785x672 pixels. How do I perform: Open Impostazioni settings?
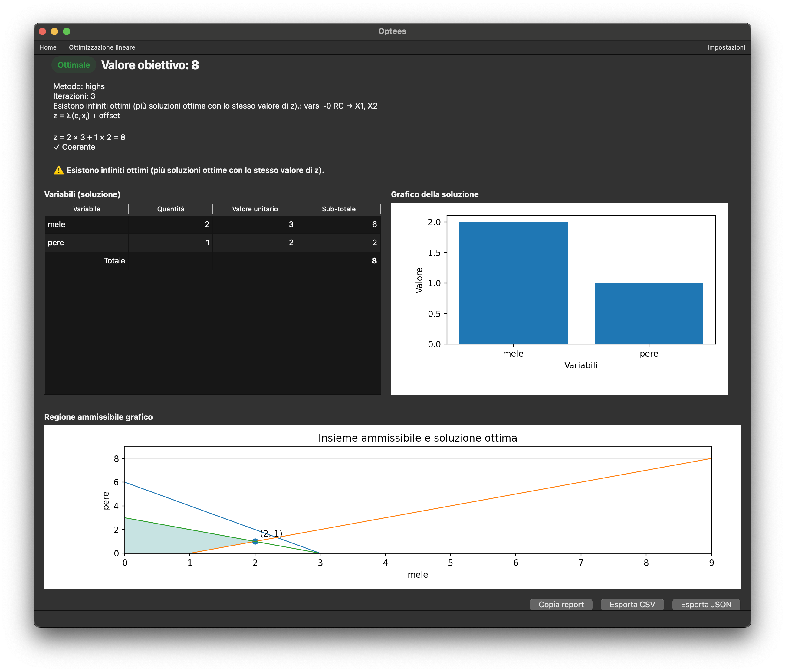coord(726,47)
